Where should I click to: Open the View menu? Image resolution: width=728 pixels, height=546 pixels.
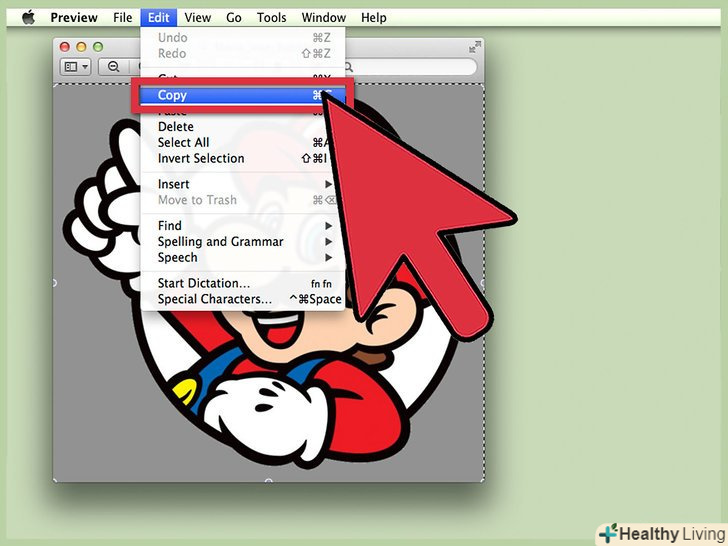point(197,18)
